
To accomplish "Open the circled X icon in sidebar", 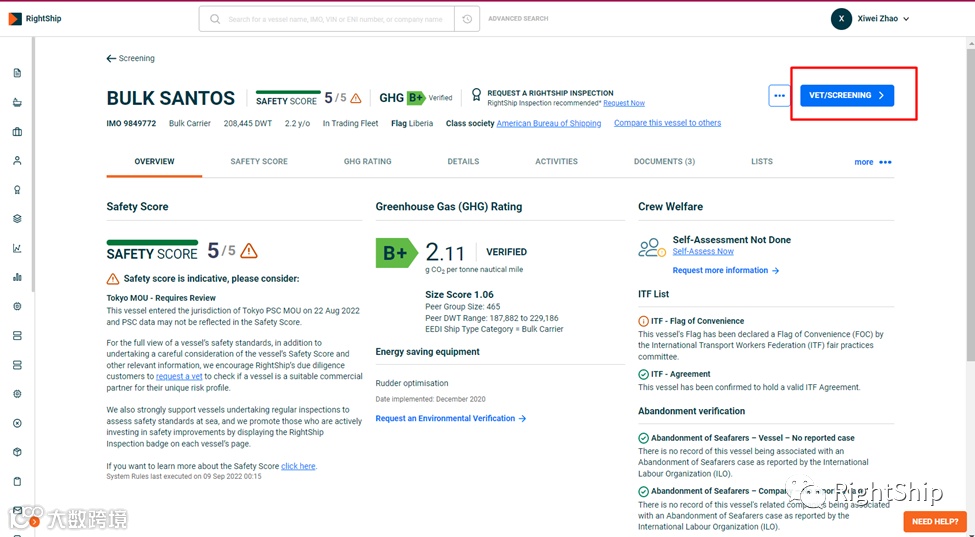I will pyautogui.click(x=17, y=423).
